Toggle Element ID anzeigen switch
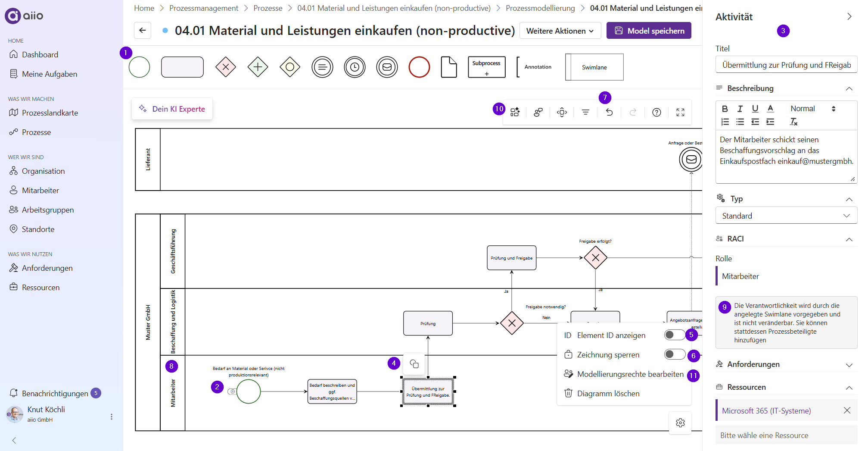The image size is (868, 451). pos(675,335)
